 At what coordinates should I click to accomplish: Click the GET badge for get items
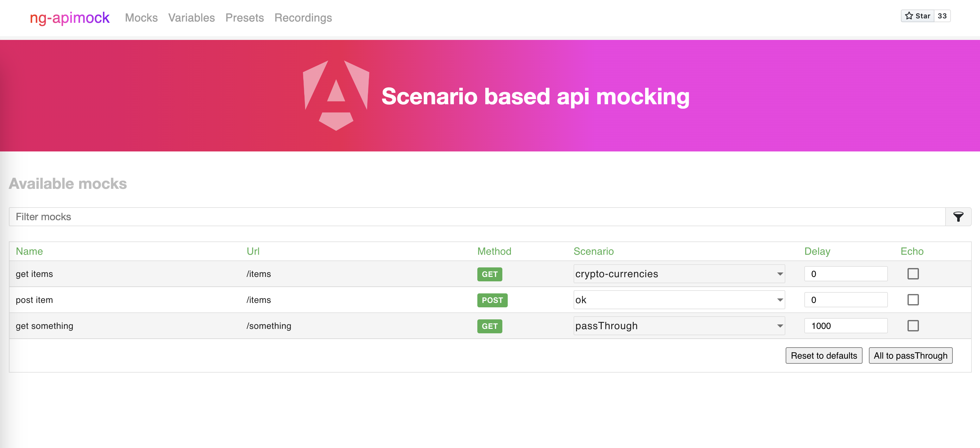pyautogui.click(x=490, y=274)
